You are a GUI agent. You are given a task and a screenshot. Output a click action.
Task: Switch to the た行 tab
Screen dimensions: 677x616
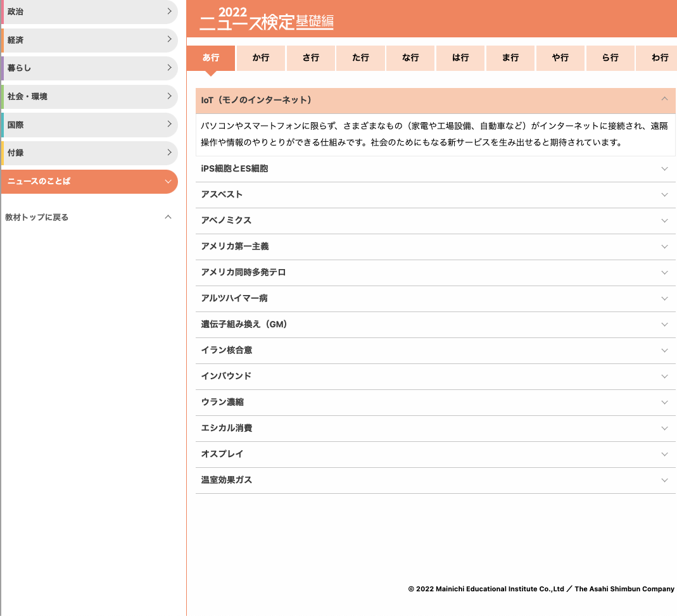coord(360,58)
